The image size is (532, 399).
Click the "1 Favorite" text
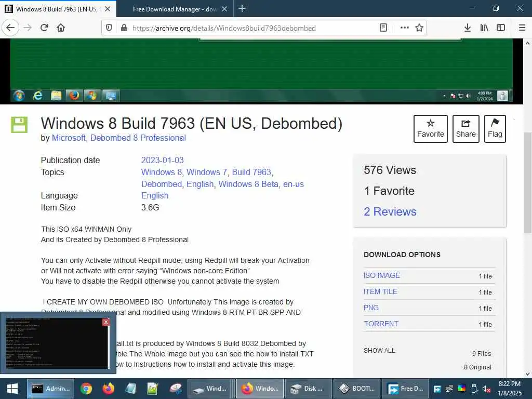(389, 191)
